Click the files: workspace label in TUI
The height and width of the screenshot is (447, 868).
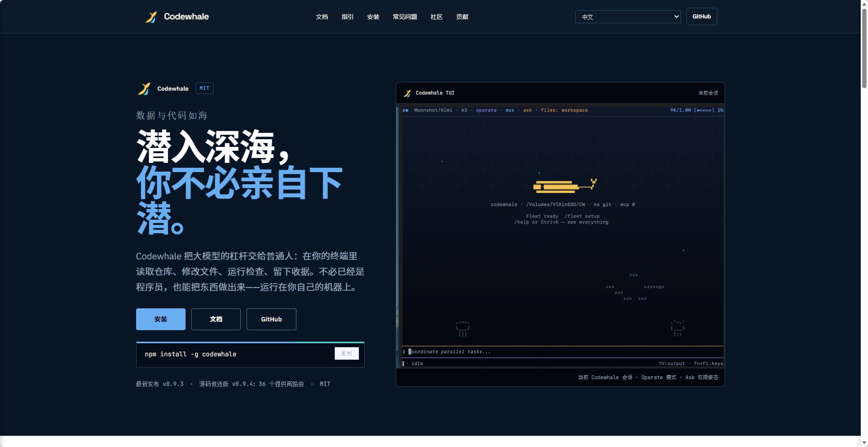564,111
